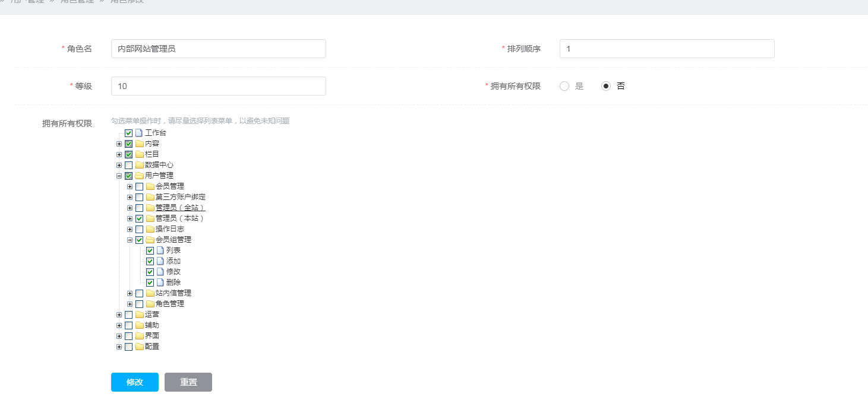Click the 列表 page icon
The width and height of the screenshot is (868, 397).
pyautogui.click(x=160, y=250)
